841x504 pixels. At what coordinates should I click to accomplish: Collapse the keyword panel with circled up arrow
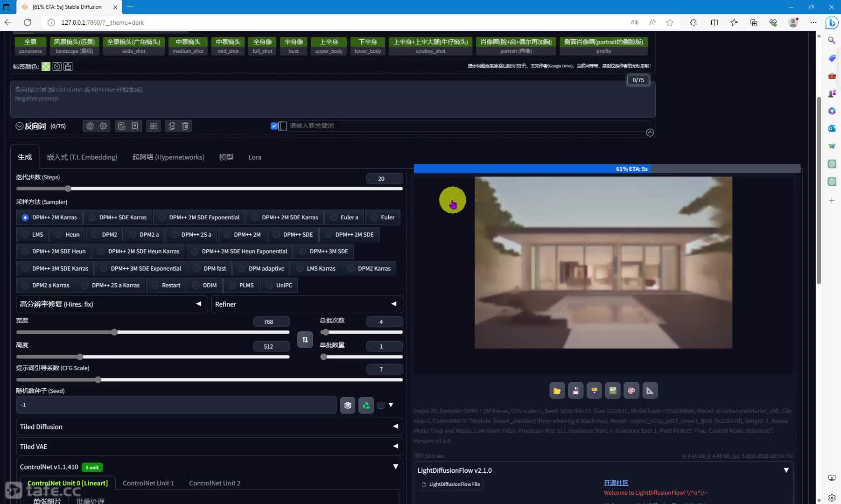tap(650, 133)
